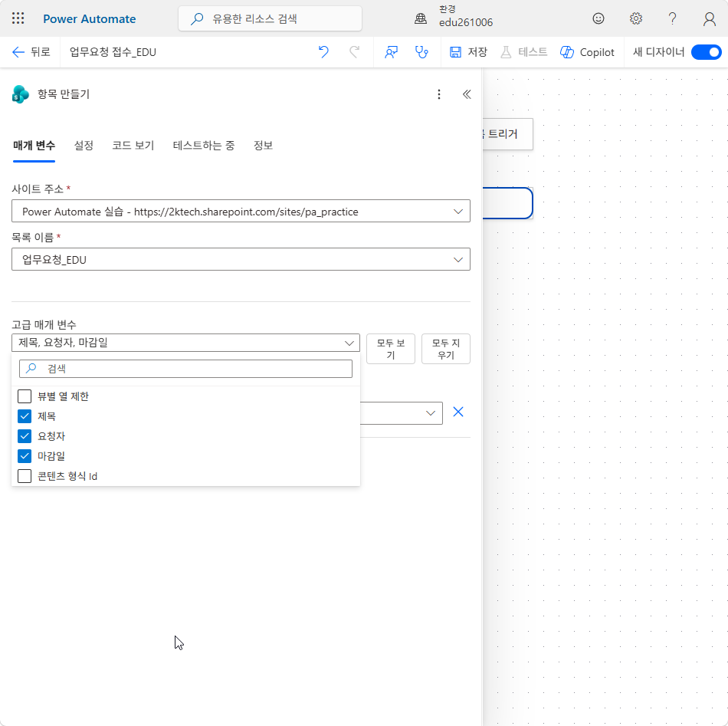Go back with the 뒤로 arrow
This screenshot has height=726, width=728.
tap(31, 52)
